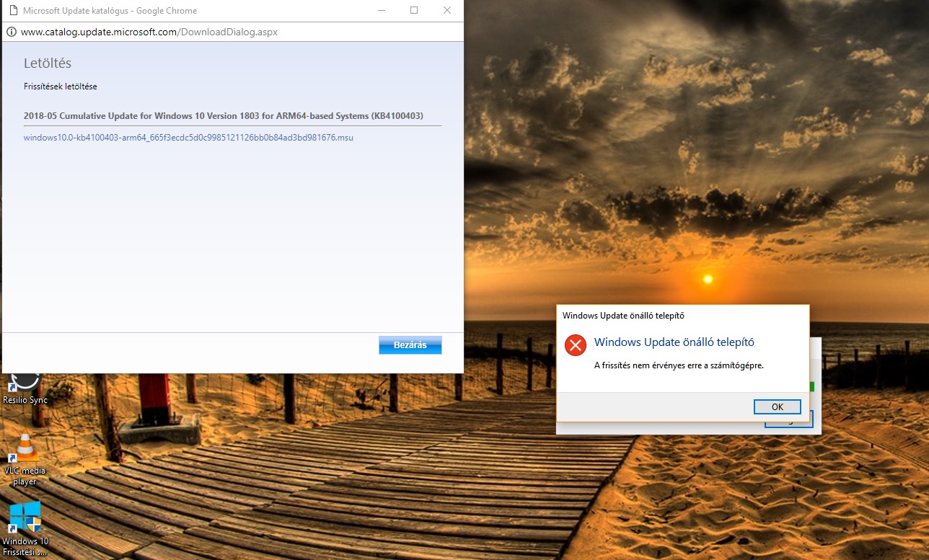Click the 'Frissítések letöltése' text

(61, 86)
